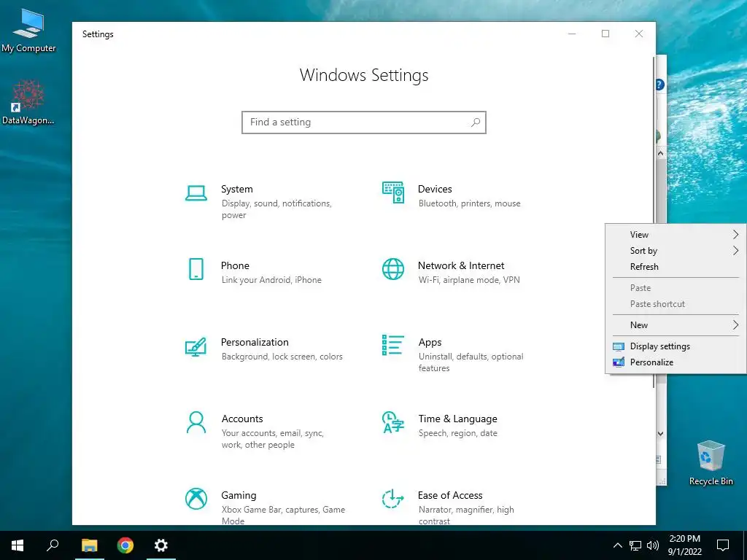Open the System settings laptop icon
Screen dimensions: 747x560
coord(196,193)
